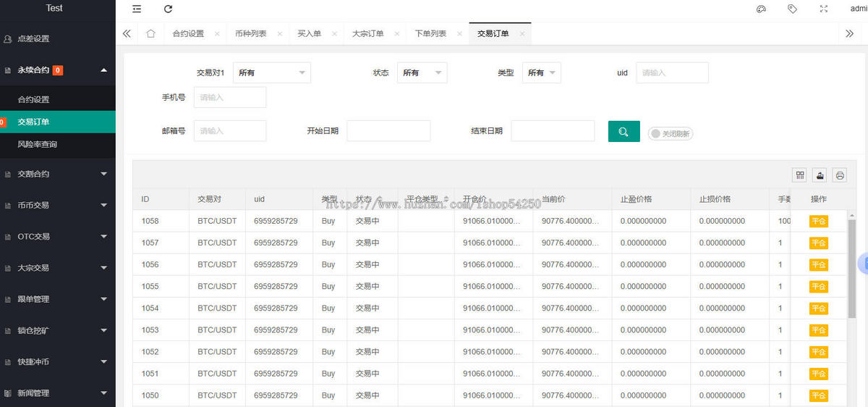
Task: Open the 类型 dropdown
Action: (x=541, y=72)
